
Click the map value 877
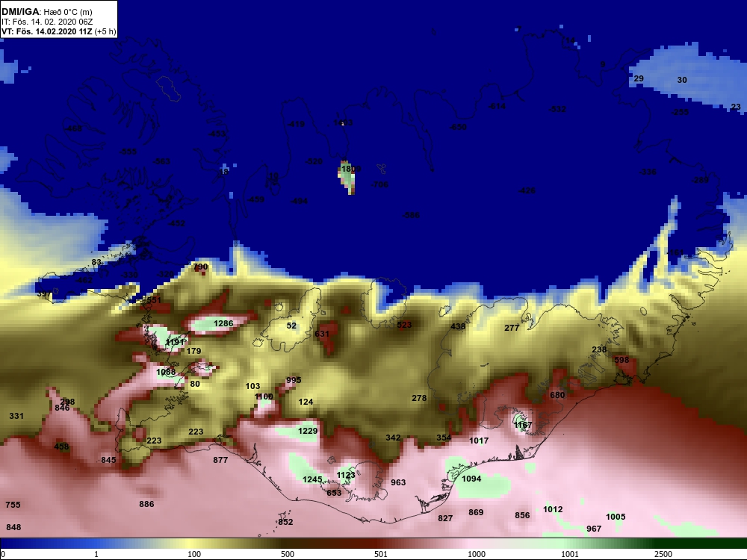pos(220,460)
